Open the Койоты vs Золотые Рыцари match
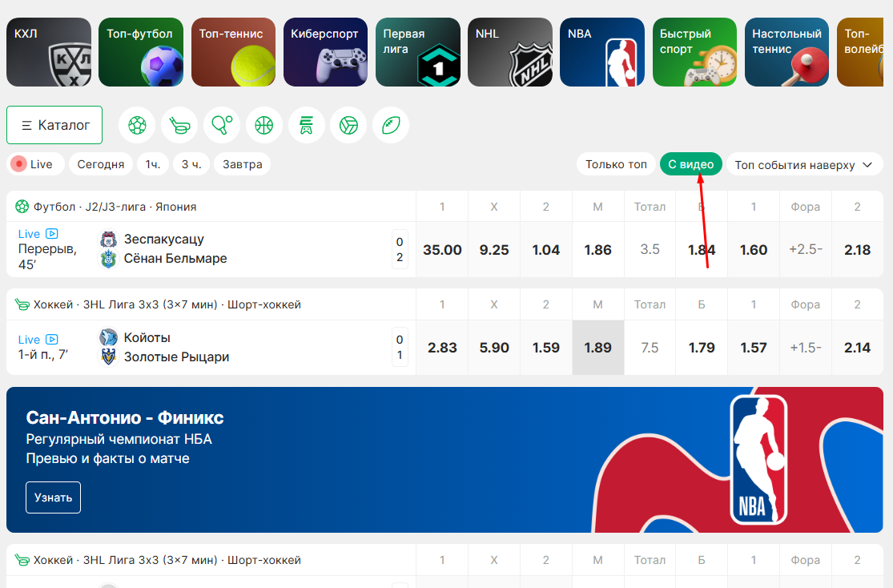Screen dimensions: 893x588 (x=176, y=348)
